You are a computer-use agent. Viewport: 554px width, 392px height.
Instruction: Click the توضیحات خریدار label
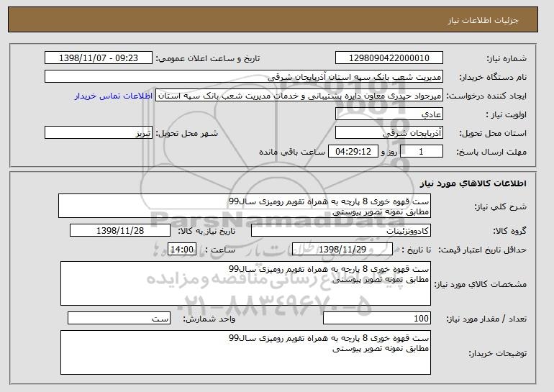(497, 353)
